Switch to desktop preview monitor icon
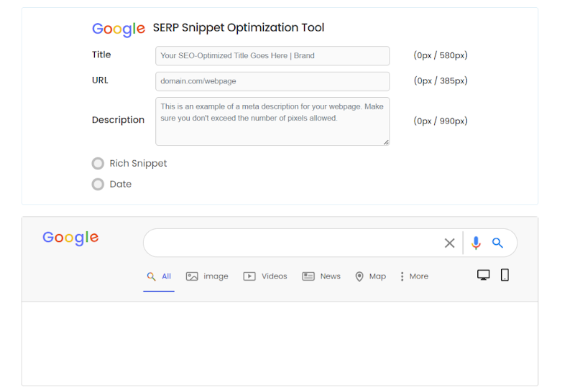 tap(484, 275)
